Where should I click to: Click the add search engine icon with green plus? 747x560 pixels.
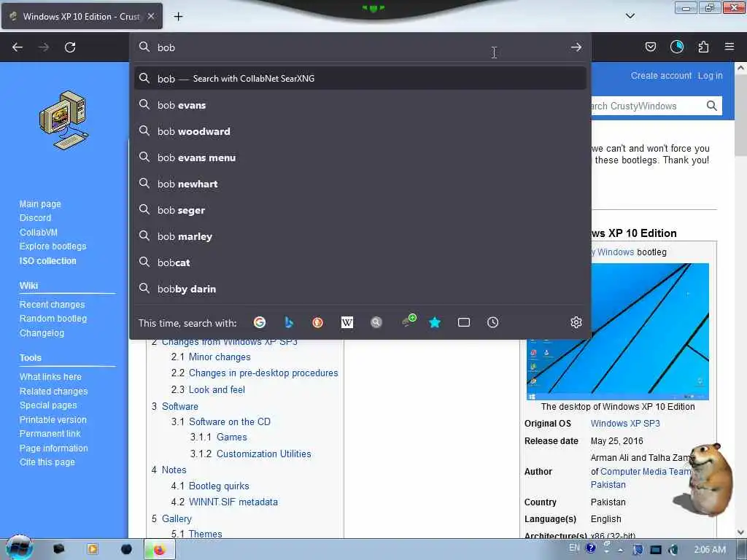coord(409,321)
